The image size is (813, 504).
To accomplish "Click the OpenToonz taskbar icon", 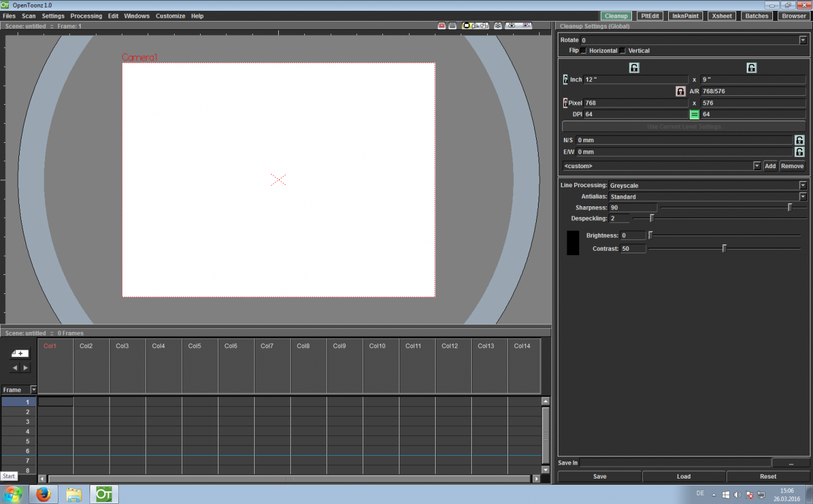I will coord(104,494).
